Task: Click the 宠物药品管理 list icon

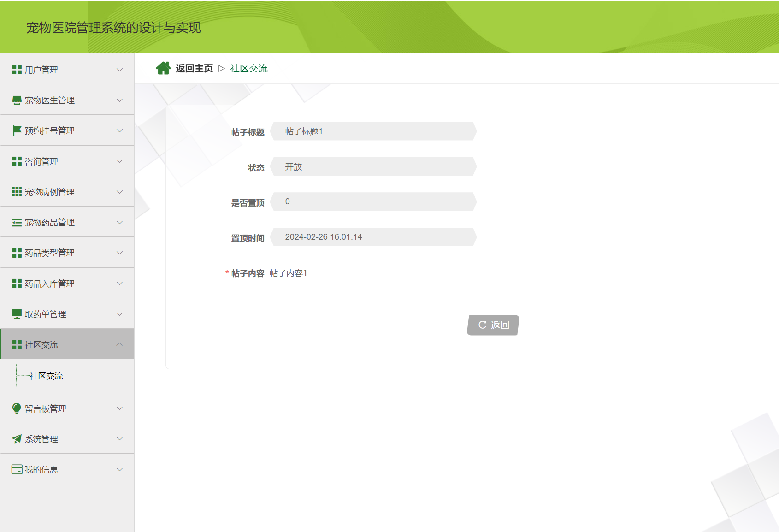Action: click(17, 222)
